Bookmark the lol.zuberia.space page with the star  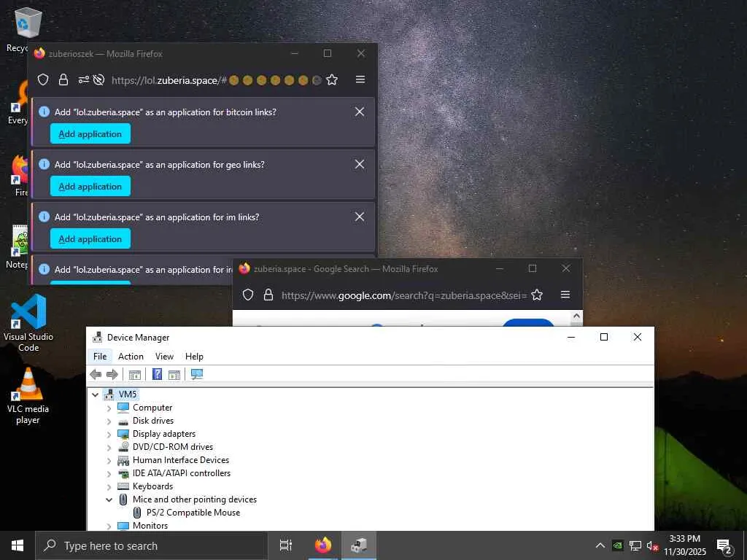pyautogui.click(x=332, y=79)
